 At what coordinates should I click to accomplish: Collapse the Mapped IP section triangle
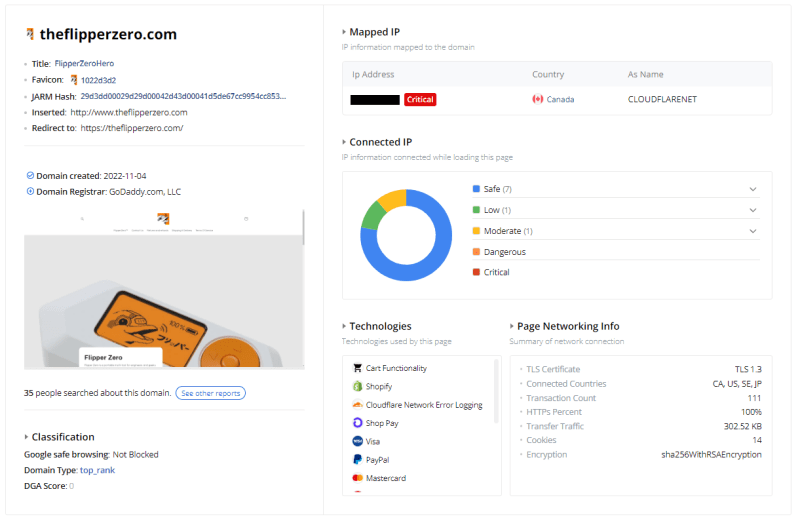click(344, 32)
